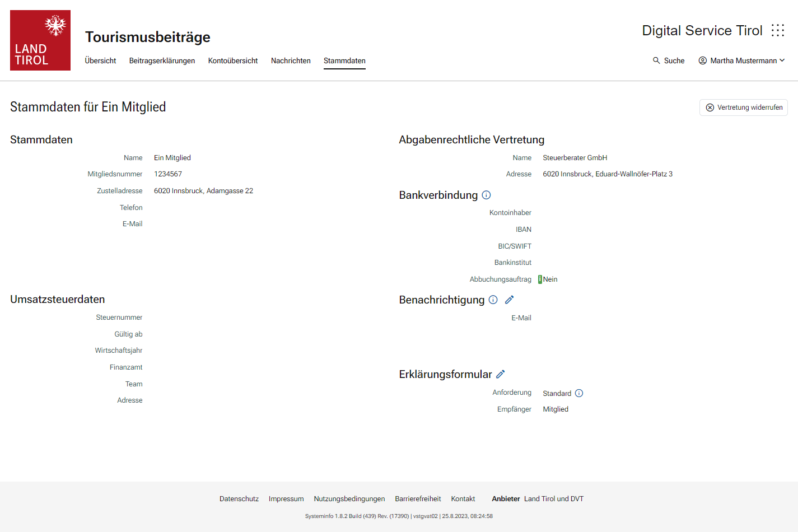This screenshot has height=532, width=798.
Task: Open the Digital Service Tirol apps grid
Action: (777, 30)
